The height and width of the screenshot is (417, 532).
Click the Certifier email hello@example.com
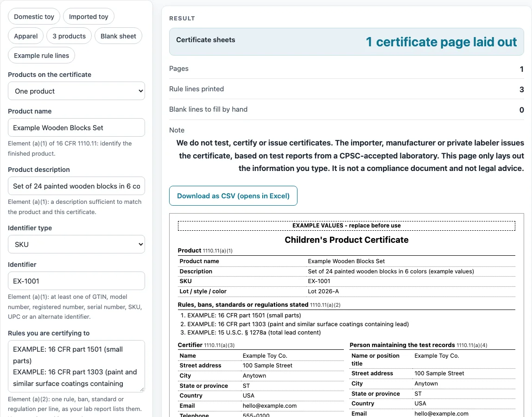click(269, 406)
